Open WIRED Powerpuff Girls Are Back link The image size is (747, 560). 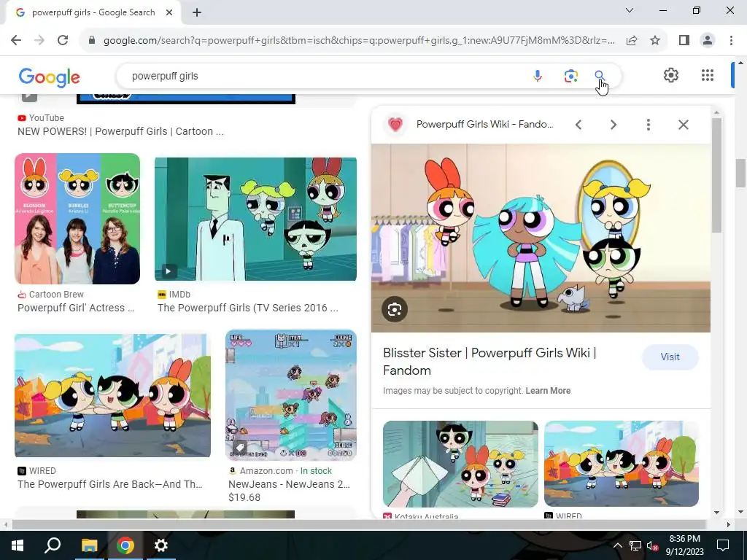110,484
